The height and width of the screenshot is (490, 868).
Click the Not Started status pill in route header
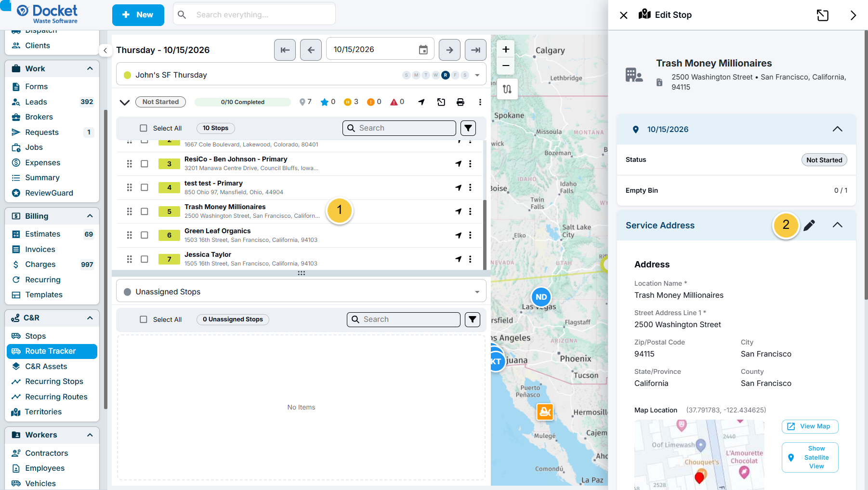point(160,102)
